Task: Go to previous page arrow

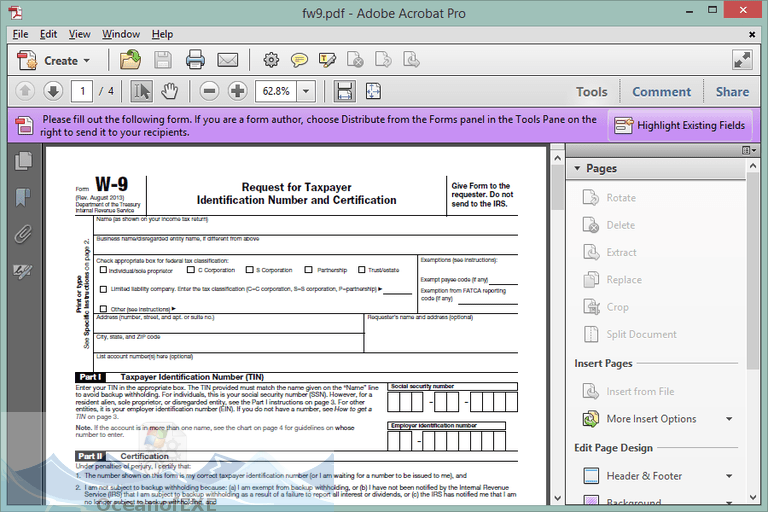Action: coord(25,91)
